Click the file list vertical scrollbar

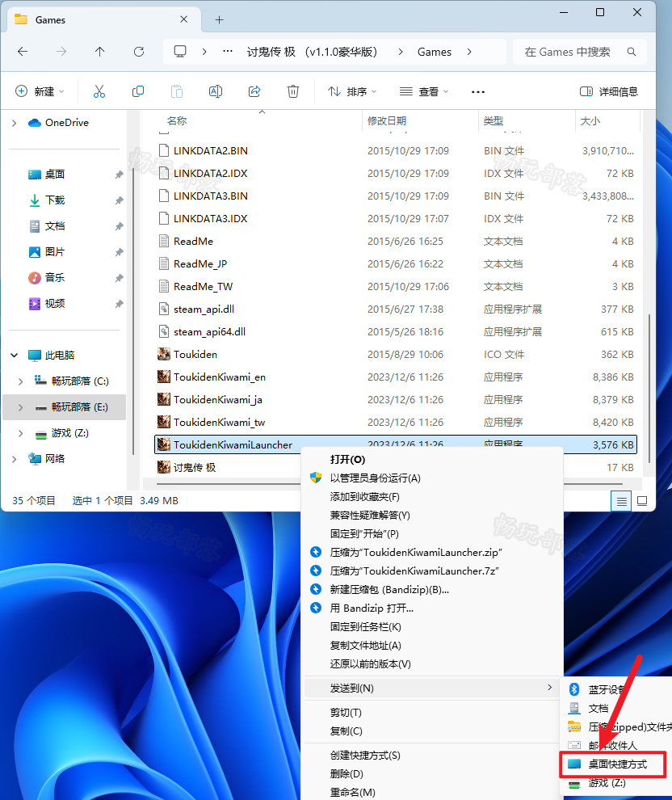[649, 388]
